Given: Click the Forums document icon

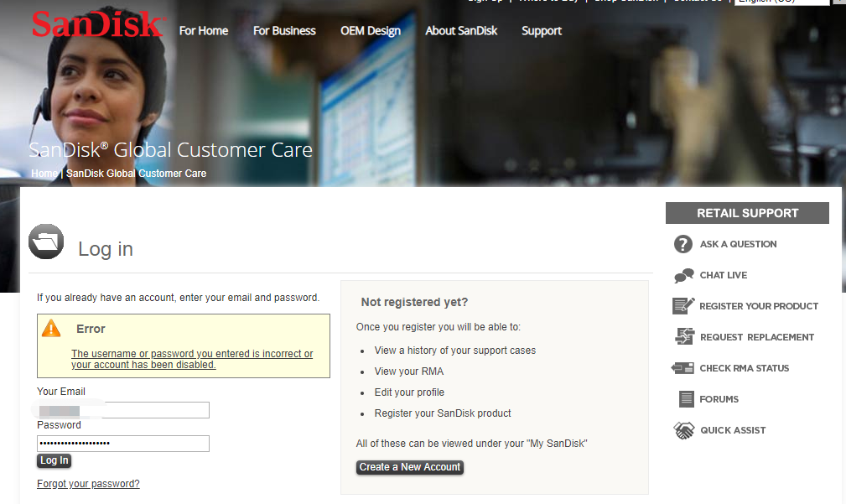Looking at the screenshot, I should [x=687, y=399].
